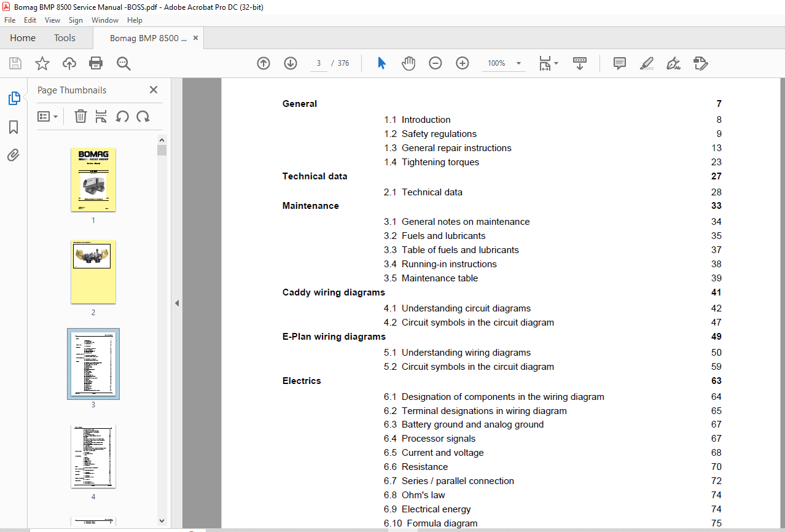This screenshot has height=532, width=785.
Task: Switch to the Home tab
Action: [23, 38]
